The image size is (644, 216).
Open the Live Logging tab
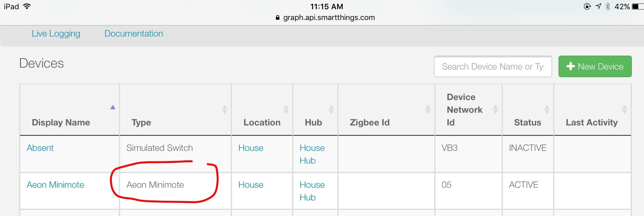(x=56, y=33)
